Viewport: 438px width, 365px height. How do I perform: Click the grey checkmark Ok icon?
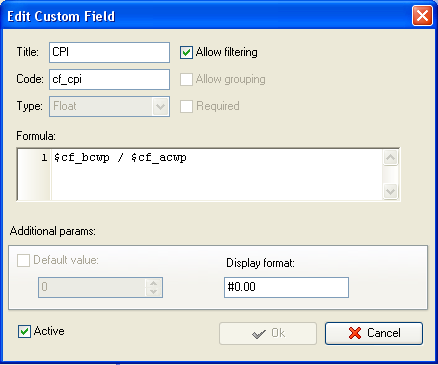[259, 334]
